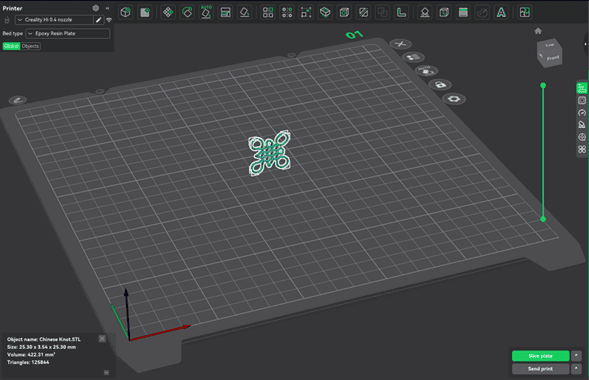This screenshot has width=589, height=380.
Task: Click the Split to objects icon
Action: [x=268, y=12]
